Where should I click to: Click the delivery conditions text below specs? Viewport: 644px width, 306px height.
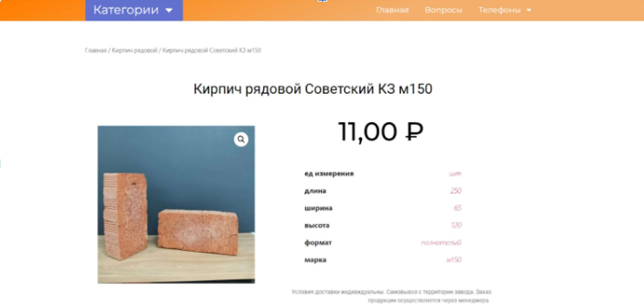pyautogui.click(x=391, y=296)
